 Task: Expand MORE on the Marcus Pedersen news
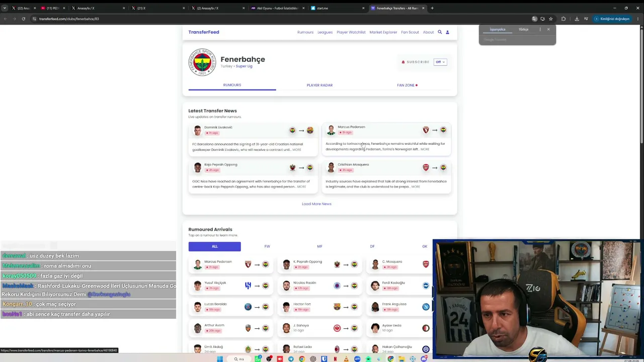[425, 149]
